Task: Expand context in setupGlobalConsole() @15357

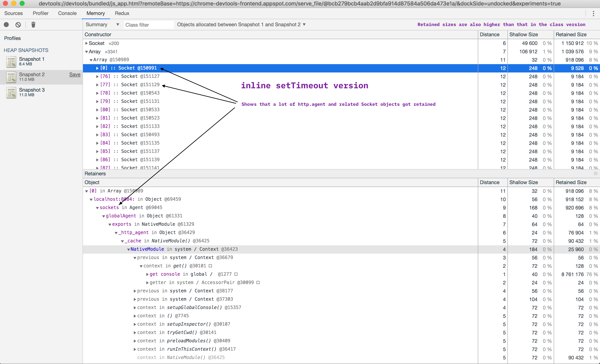Action: (x=135, y=308)
